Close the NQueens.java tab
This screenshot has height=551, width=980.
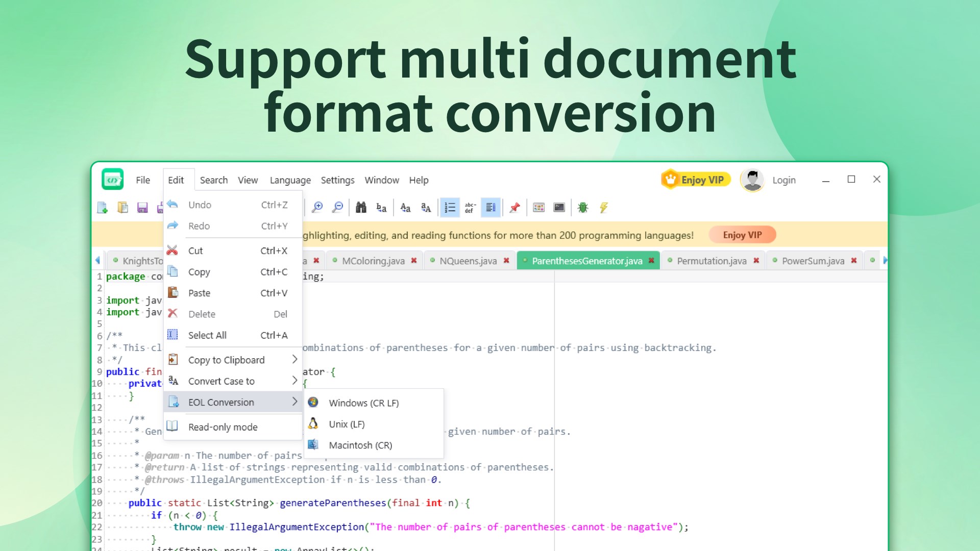506,261
